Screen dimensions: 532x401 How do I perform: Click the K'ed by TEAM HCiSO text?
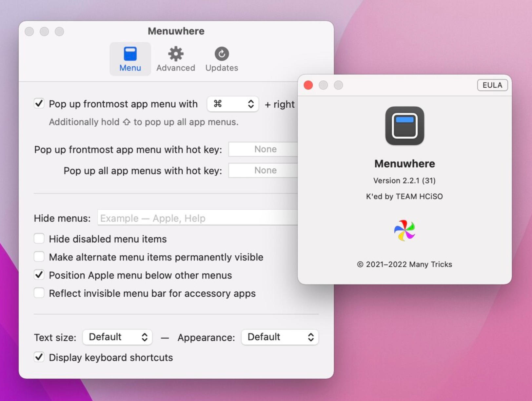404,196
